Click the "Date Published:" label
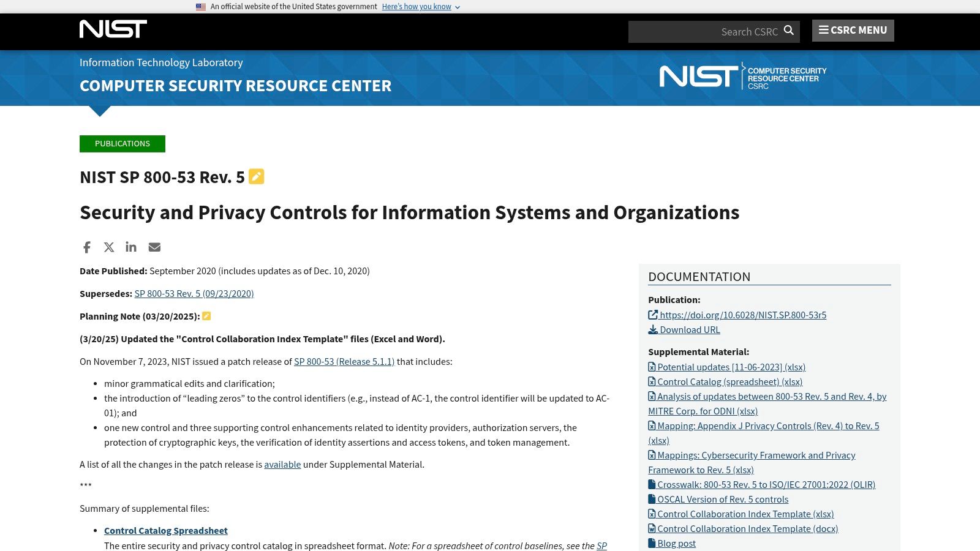This screenshot has width=980, height=551. click(113, 271)
